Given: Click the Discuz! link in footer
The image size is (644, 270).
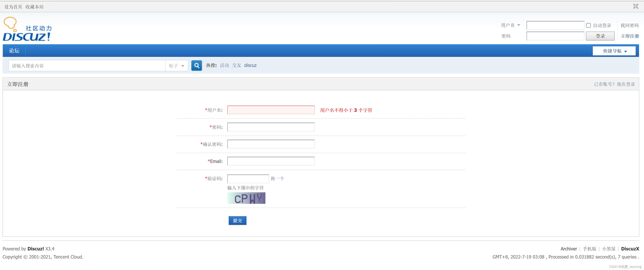Looking at the screenshot, I should point(36,249).
